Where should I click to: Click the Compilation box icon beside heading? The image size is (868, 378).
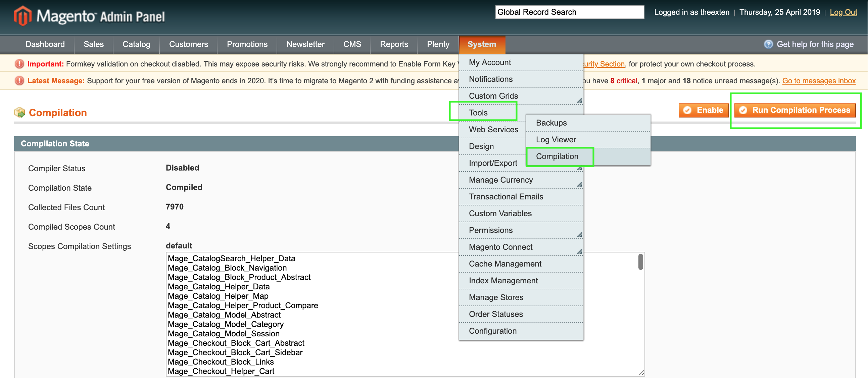(19, 112)
